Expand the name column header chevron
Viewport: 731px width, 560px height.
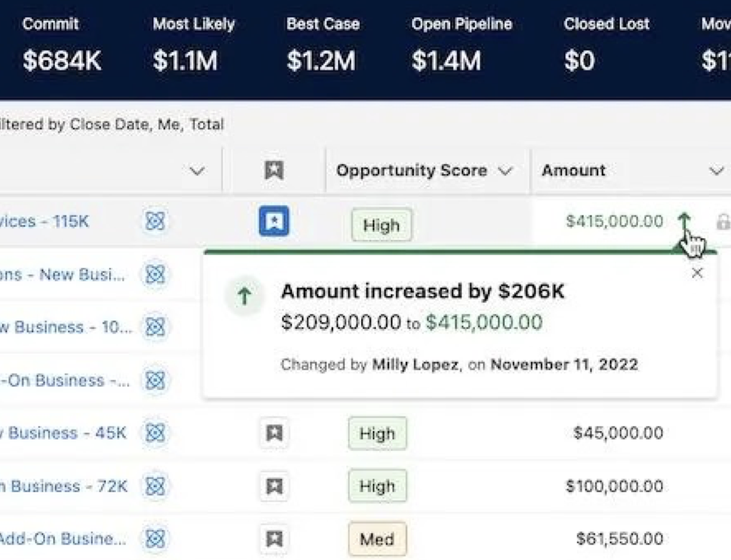coord(196,171)
